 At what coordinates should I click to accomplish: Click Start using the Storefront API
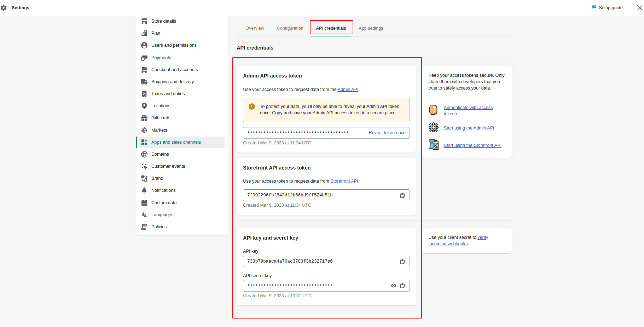click(472, 145)
